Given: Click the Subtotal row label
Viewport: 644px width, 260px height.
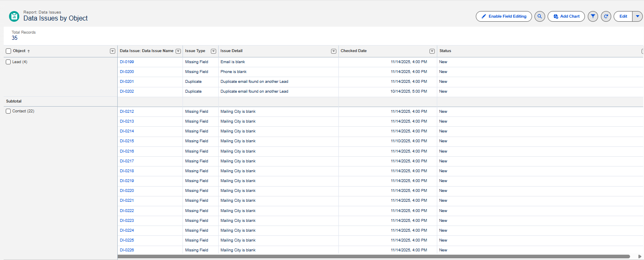Looking at the screenshot, I should click(14, 101).
